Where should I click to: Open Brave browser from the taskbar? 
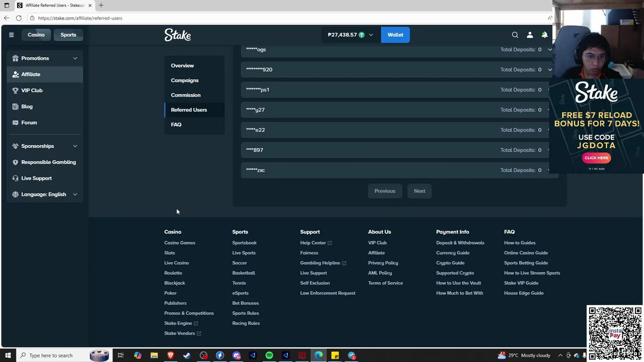coord(171,355)
